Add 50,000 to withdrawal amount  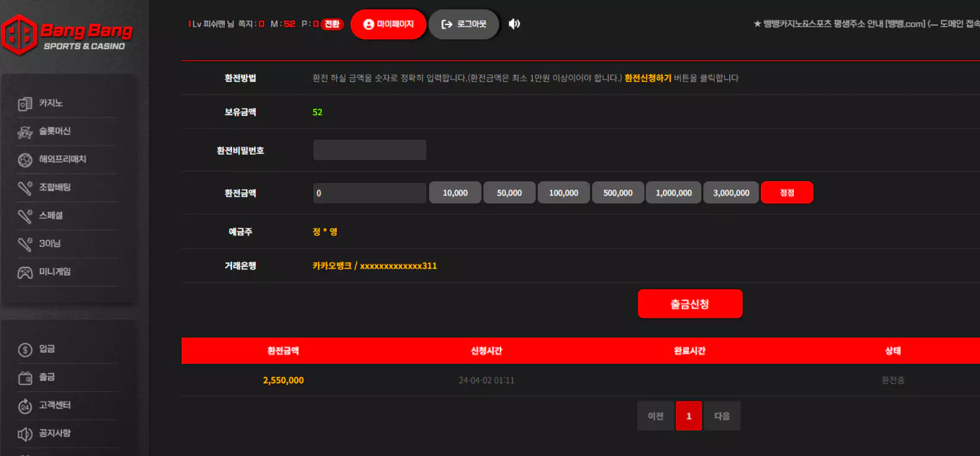coord(509,193)
